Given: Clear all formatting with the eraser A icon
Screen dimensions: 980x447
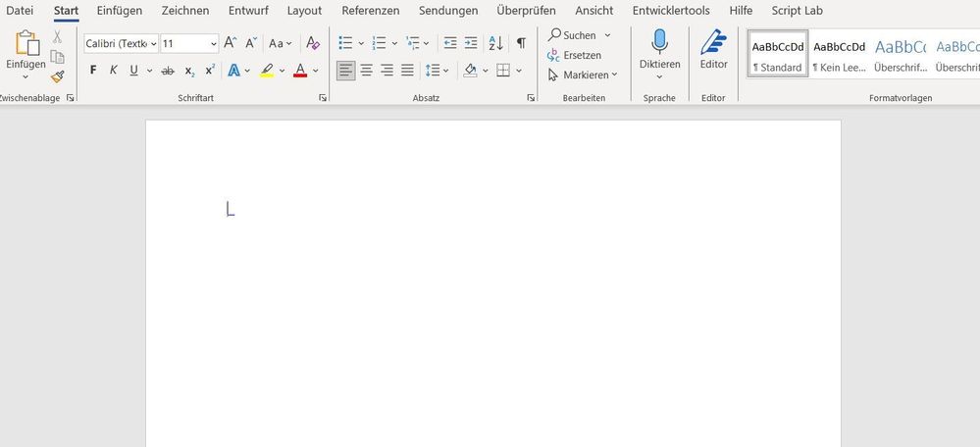Looking at the screenshot, I should [x=313, y=43].
